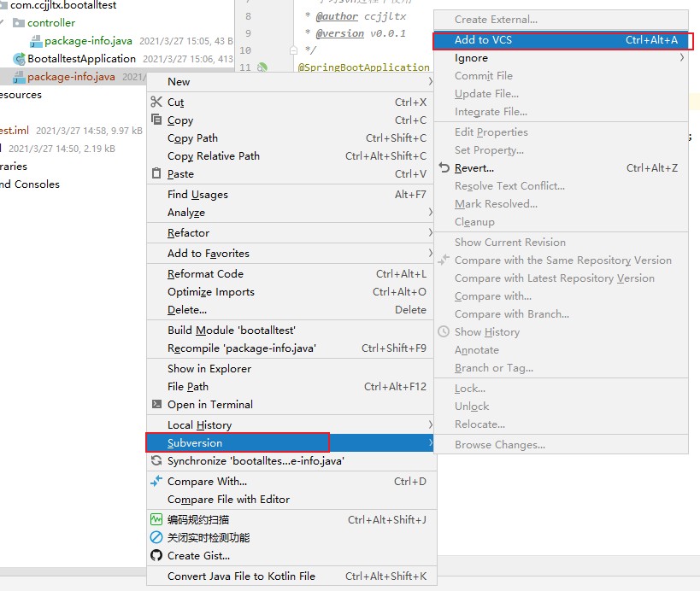Click Create External in Subversion submenu
Screen dimensions: 700x591
point(496,20)
